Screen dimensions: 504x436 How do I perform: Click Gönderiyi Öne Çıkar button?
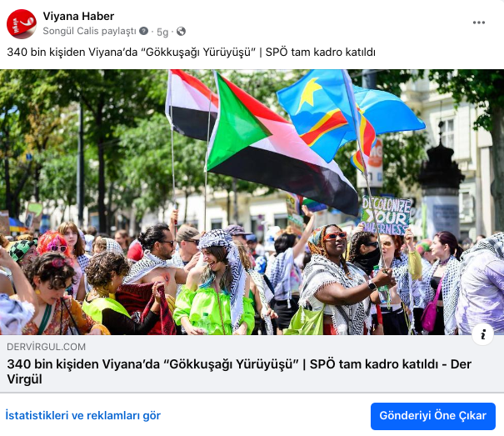point(432,416)
